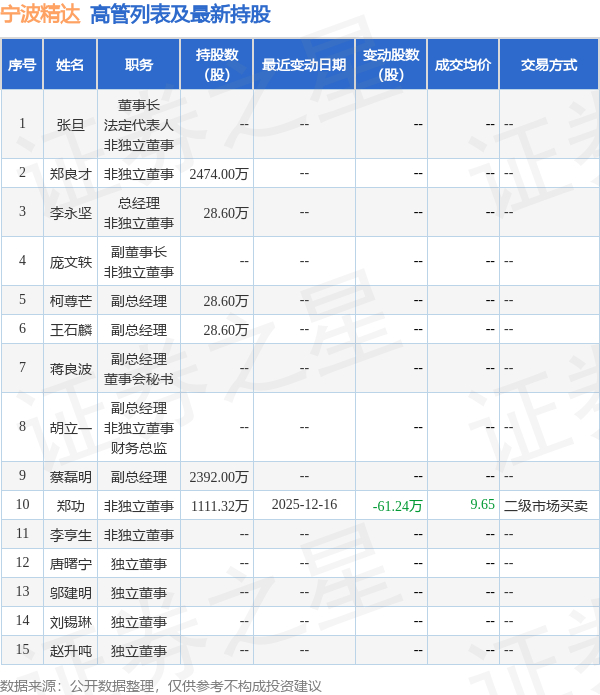Click serial number 10

(x=23, y=504)
